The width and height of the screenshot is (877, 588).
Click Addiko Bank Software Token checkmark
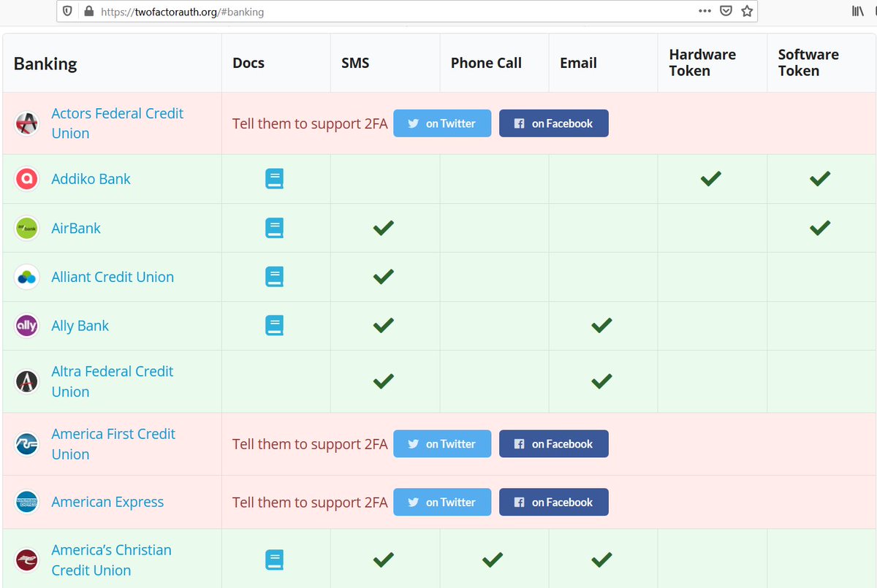[820, 177]
